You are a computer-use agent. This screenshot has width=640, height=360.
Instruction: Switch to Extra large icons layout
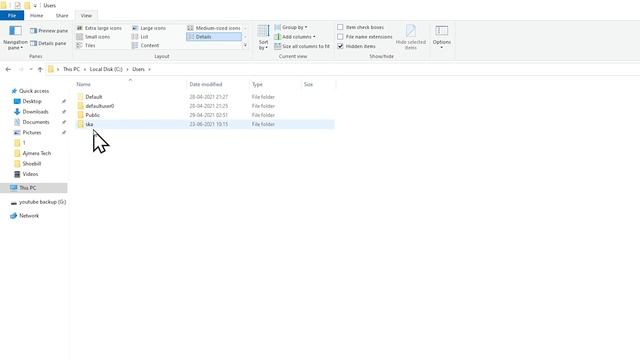point(99,28)
